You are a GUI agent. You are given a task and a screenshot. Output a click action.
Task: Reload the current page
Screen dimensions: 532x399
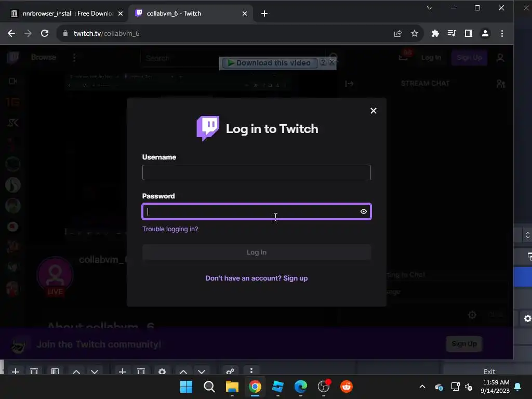[x=45, y=33]
